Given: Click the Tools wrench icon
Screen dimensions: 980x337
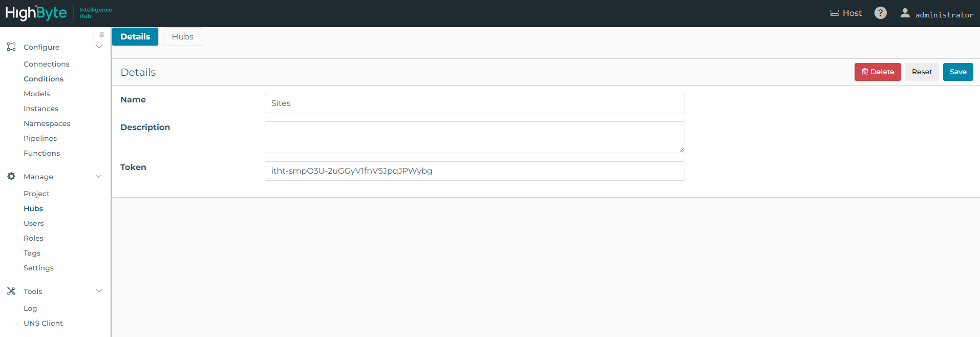Looking at the screenshot, I should (11, 291).
